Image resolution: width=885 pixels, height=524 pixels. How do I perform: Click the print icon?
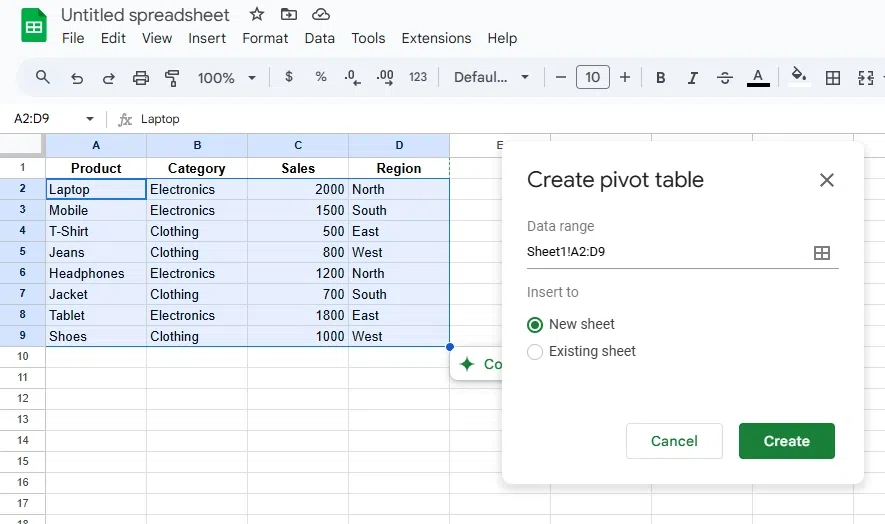pos(141,78)
